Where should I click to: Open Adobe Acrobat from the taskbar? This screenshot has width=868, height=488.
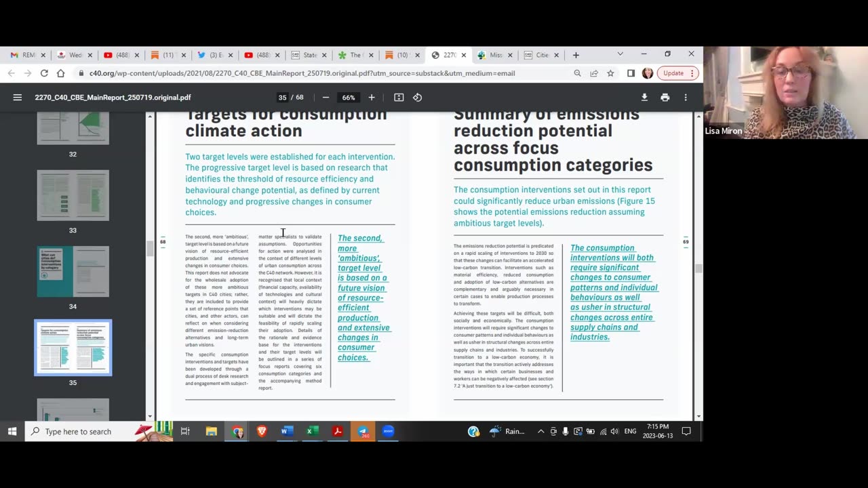(337, 431)
